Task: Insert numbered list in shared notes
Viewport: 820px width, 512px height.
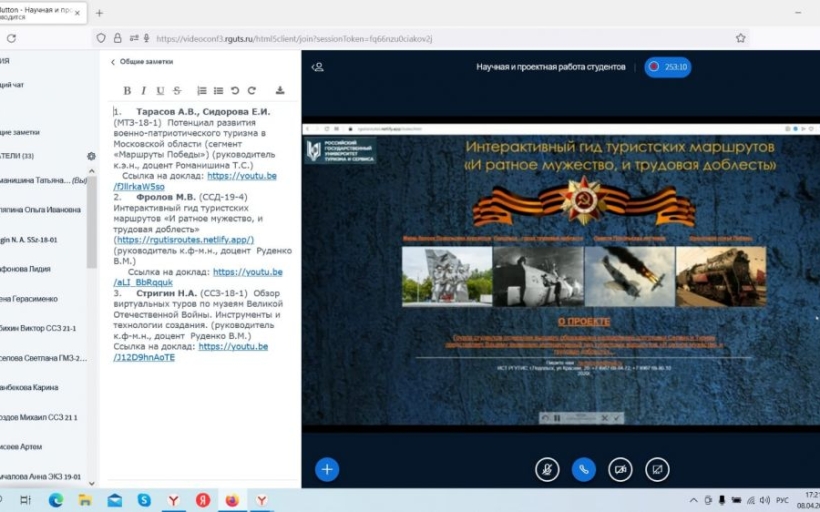Action: [x=201, y=90]
